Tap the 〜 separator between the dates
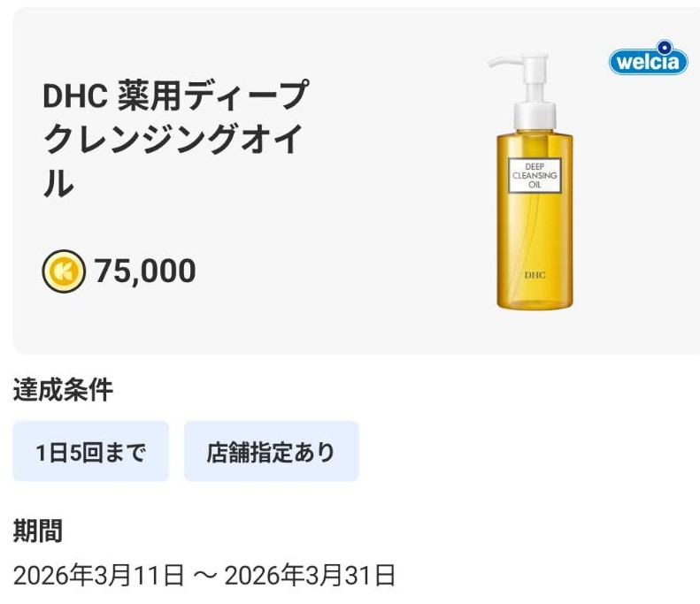 click(204, 576)
